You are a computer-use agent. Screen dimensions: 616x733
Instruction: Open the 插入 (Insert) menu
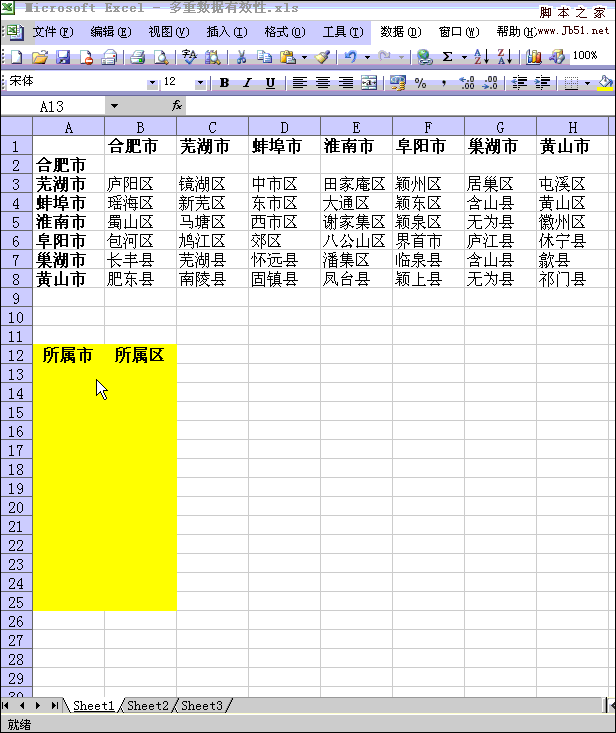point(227,32)
